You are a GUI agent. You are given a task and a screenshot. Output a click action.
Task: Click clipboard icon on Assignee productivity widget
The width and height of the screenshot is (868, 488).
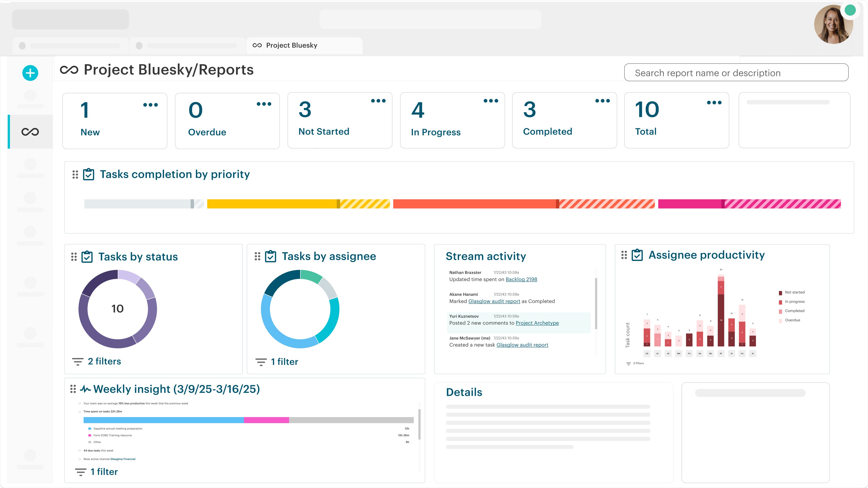pyautogui.click(x=637, y=255)
